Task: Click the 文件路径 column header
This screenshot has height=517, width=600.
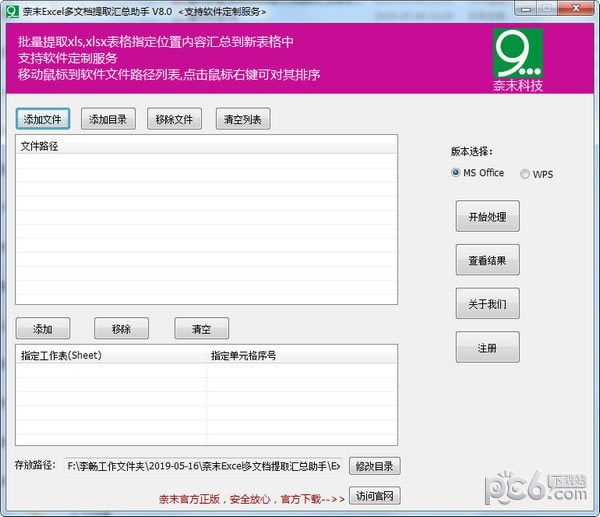Action: [206, 146]
